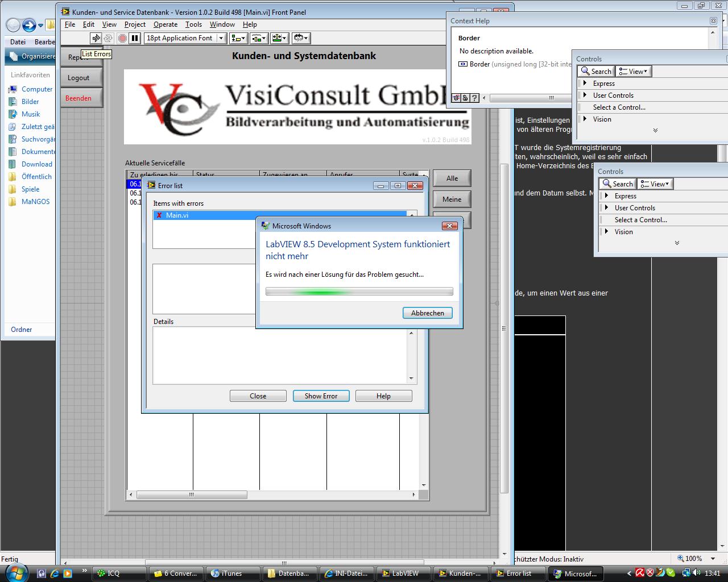Expand Express in lower Controls palette
The width and height of the screenshot is (728, 582).
[x=606, y=196]
